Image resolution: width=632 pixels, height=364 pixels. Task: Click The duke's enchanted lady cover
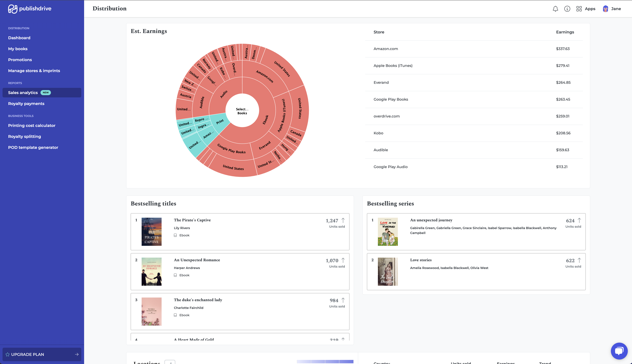152,311
